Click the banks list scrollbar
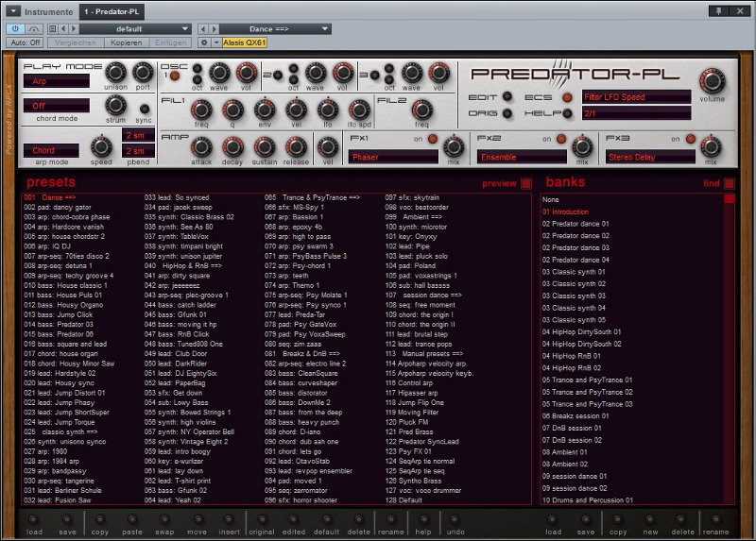The height and width of the screenshot is (541, 756). (x=729, y=349)
